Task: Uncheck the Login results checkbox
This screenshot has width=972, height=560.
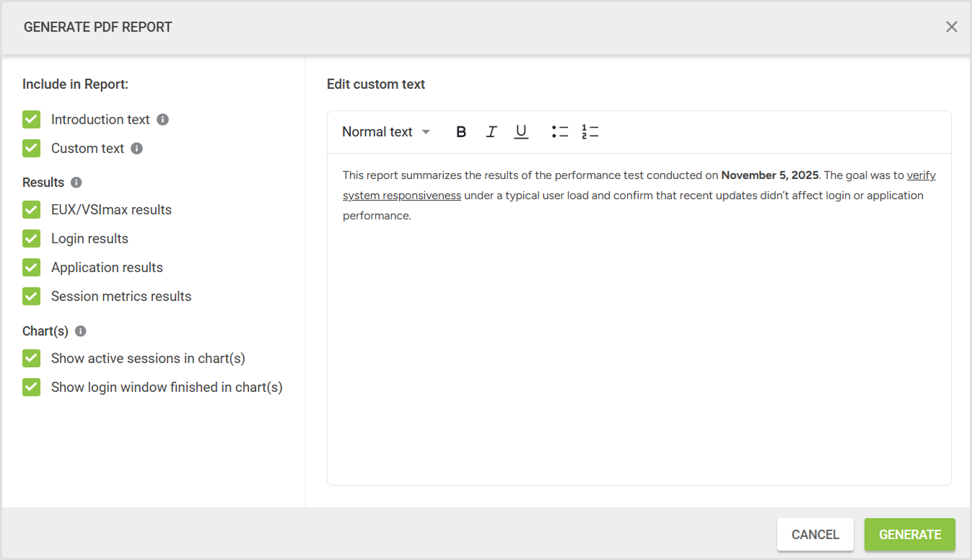Action: click(x=31, y=239)
